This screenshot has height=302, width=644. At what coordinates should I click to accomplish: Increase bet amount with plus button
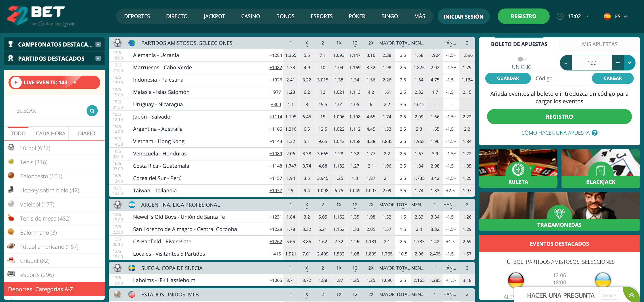(618, 63)
